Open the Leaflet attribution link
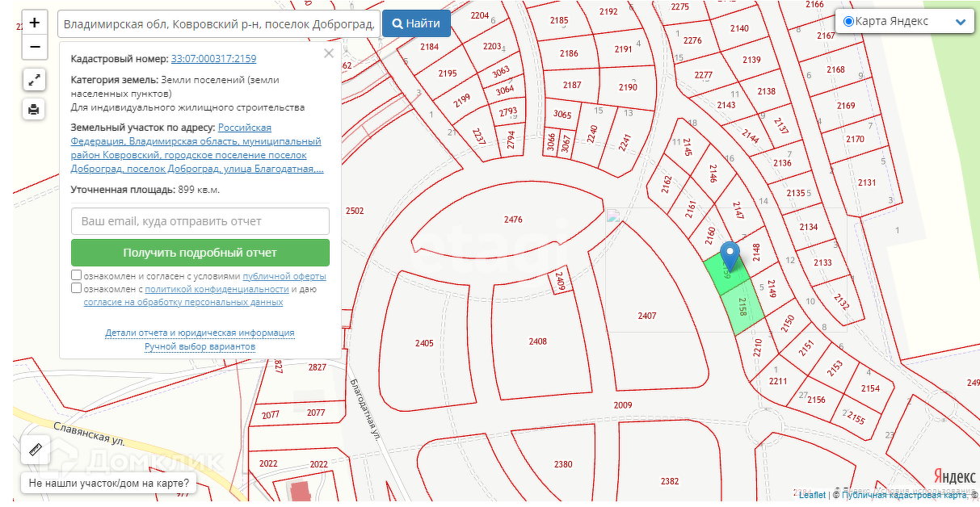 pos(813,495)
